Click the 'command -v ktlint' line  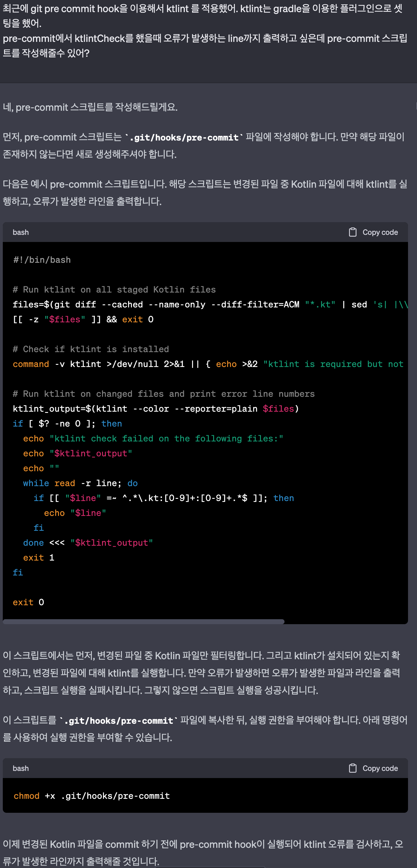[208, 364]
